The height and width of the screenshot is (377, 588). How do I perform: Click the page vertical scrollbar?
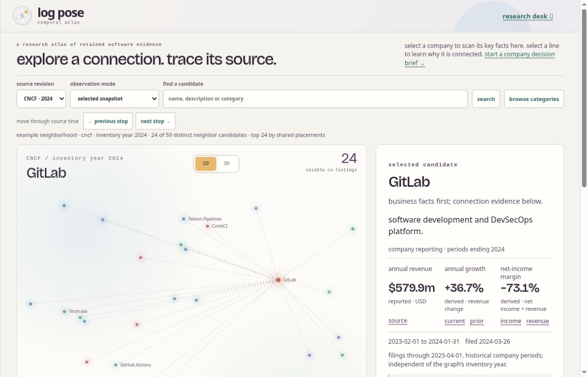(584, 97)
